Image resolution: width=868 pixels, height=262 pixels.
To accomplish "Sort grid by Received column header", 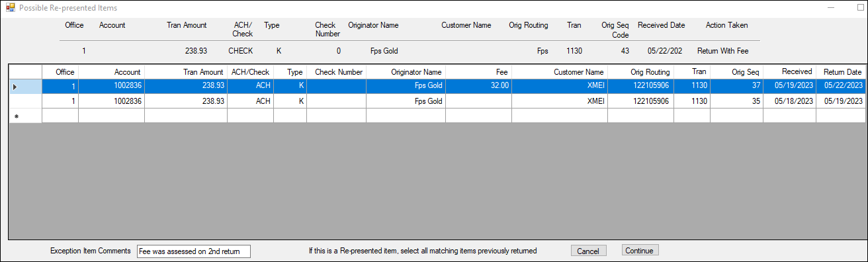I will 789,71.
